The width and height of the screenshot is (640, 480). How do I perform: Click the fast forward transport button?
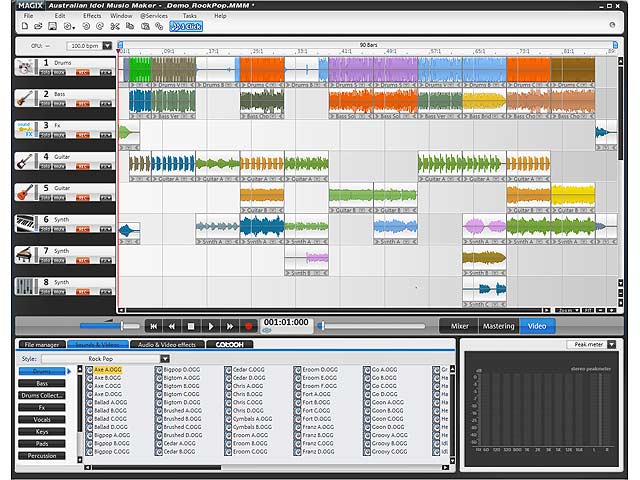pyautogui.click(x=230, y=326)
